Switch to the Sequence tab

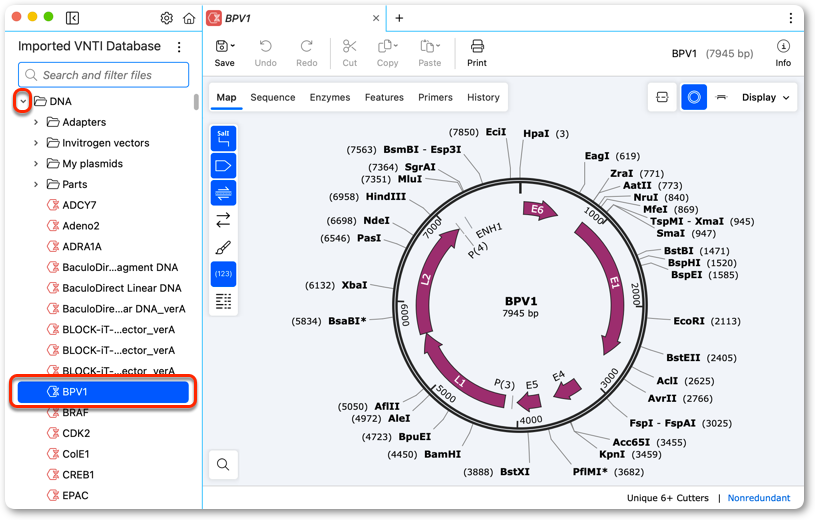pyautogui.click(x=273, y=97)
